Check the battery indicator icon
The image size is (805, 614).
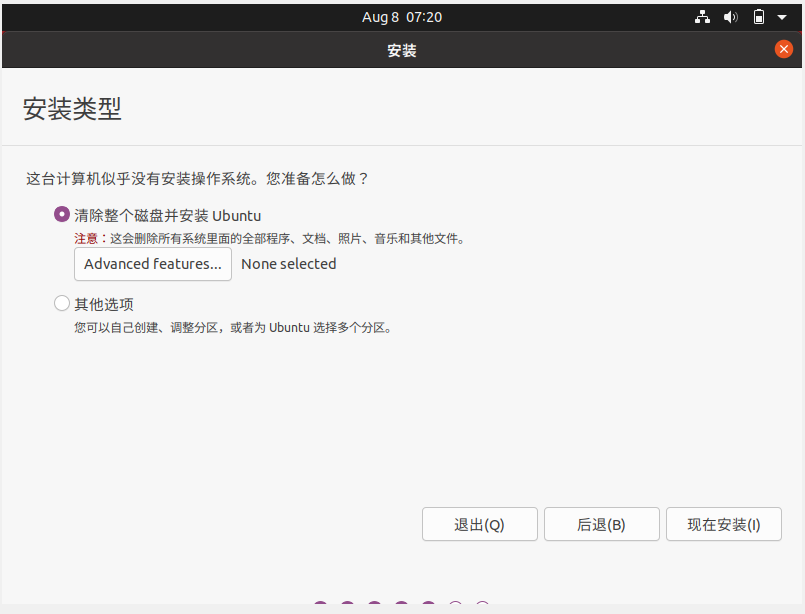(x=758, y=17)
